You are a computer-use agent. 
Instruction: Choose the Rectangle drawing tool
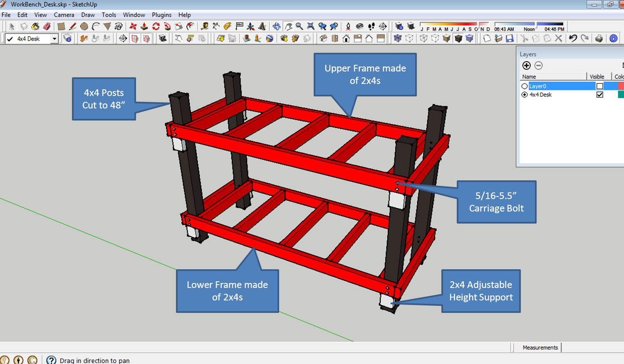click(x=60, y=26)
